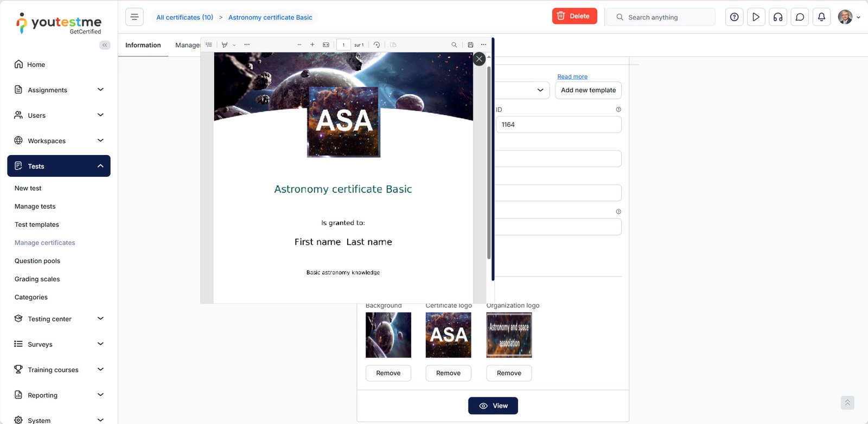Screen dimensions: 868x424
Task: Open Test templates
Action: (x=37, y=224)
